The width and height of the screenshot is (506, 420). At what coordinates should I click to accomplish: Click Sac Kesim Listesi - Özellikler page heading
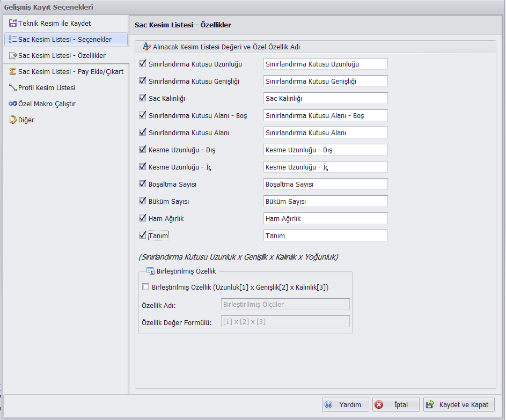[x=182, y=25]
